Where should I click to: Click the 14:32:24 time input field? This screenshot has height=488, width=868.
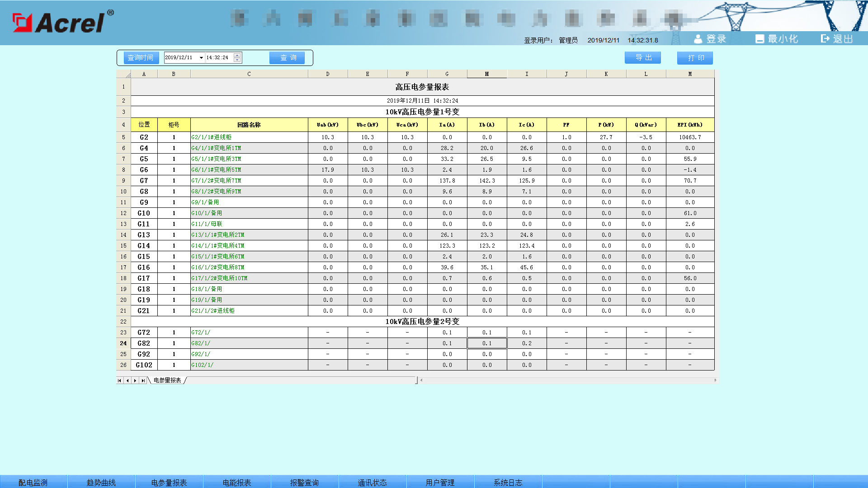[x=219, y=58]
